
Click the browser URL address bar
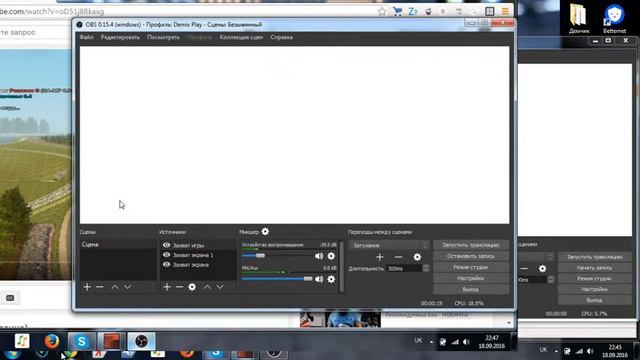[188, 11]
